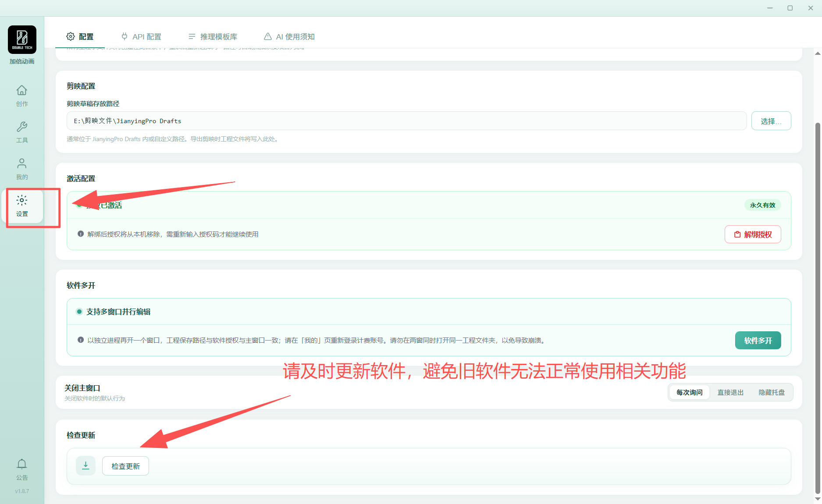Click the 检查更新 button

(125, 466)
